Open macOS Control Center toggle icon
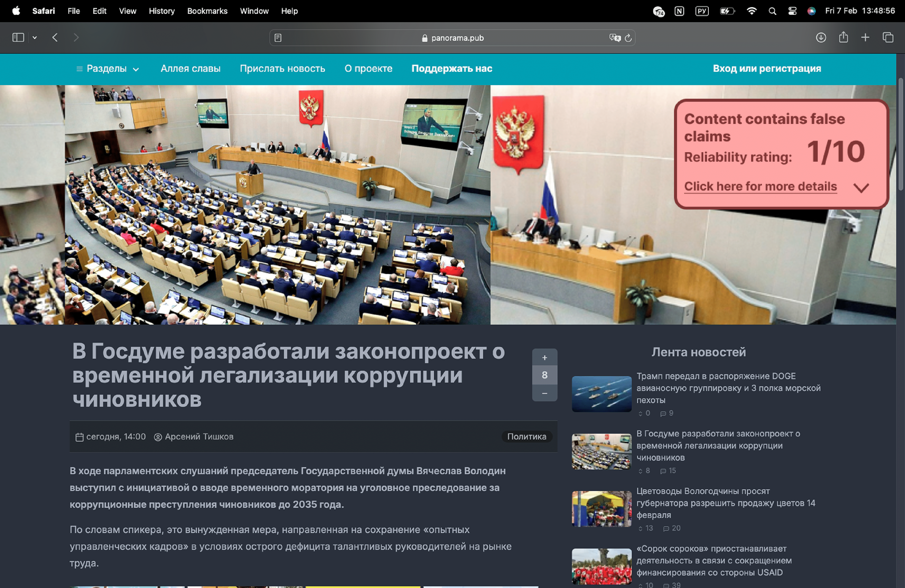Screen dimensions: 905x588 [x=793, y=11]
